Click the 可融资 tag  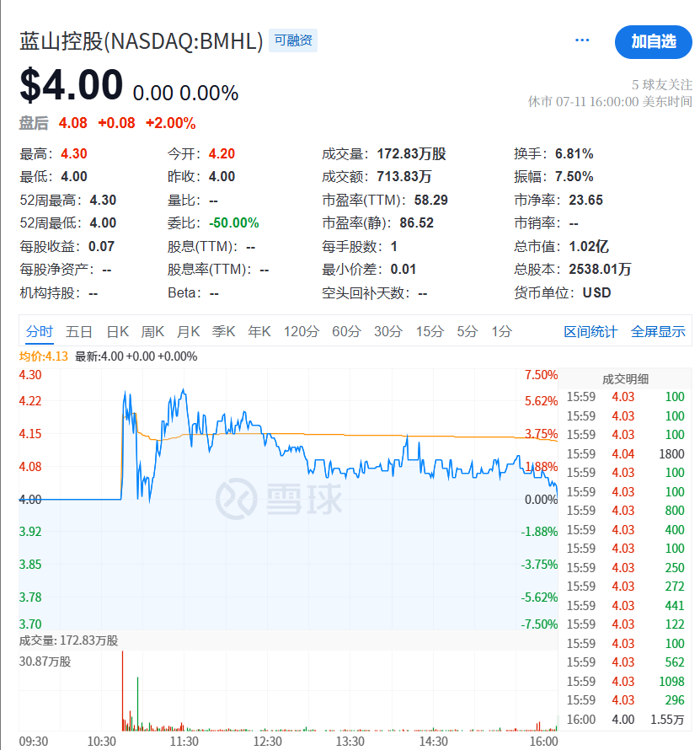pos(293,40)
